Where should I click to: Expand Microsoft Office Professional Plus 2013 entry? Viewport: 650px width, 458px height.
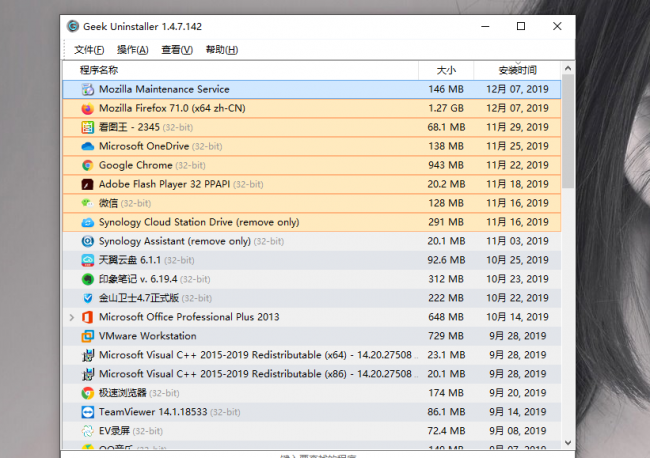tap(72, 317)
